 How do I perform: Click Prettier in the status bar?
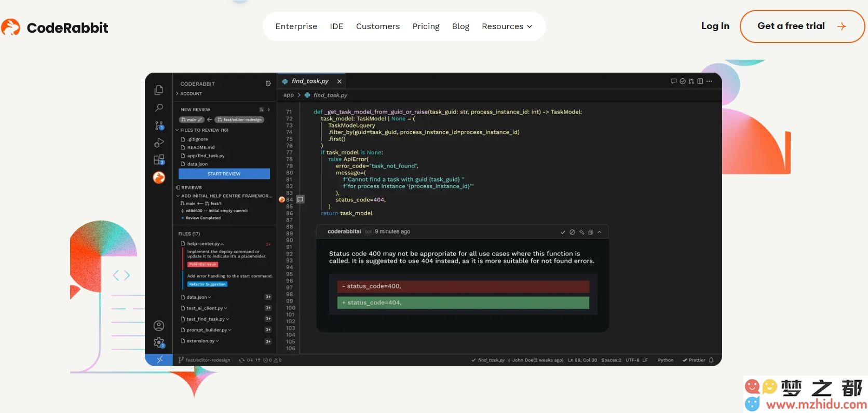[x=694, y=360]
